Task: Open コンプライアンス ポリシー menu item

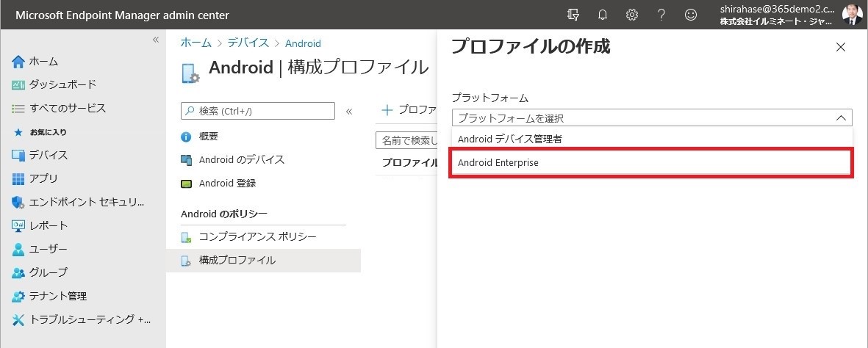Action: click(258, 237)
